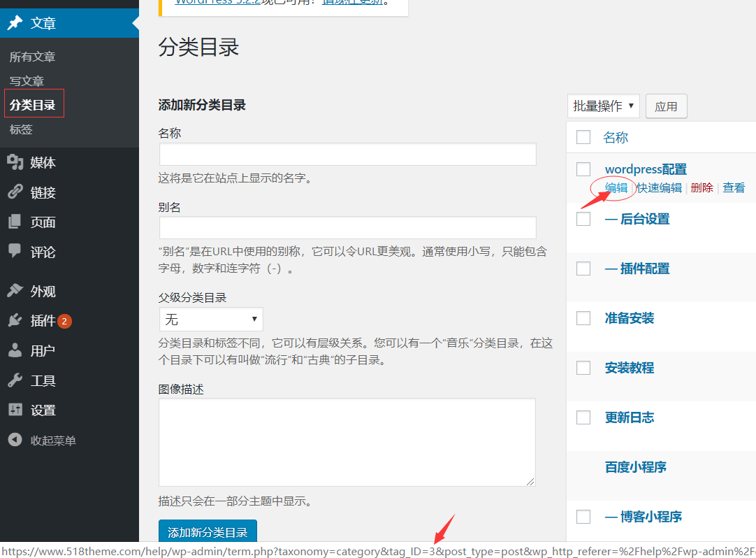Check the wordpress配置 row checkbox
The height and width of the screenshot is (558, 756).
click(x=583, y=169)
